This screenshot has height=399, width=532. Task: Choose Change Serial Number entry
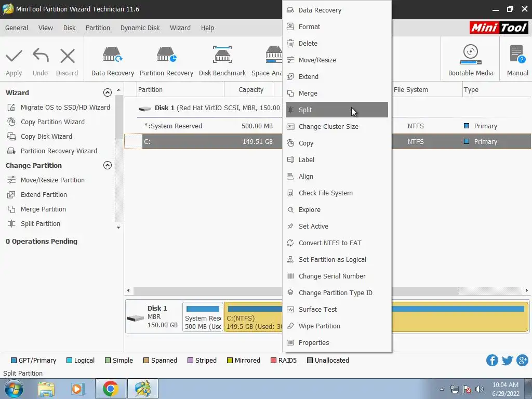(337, 276)
